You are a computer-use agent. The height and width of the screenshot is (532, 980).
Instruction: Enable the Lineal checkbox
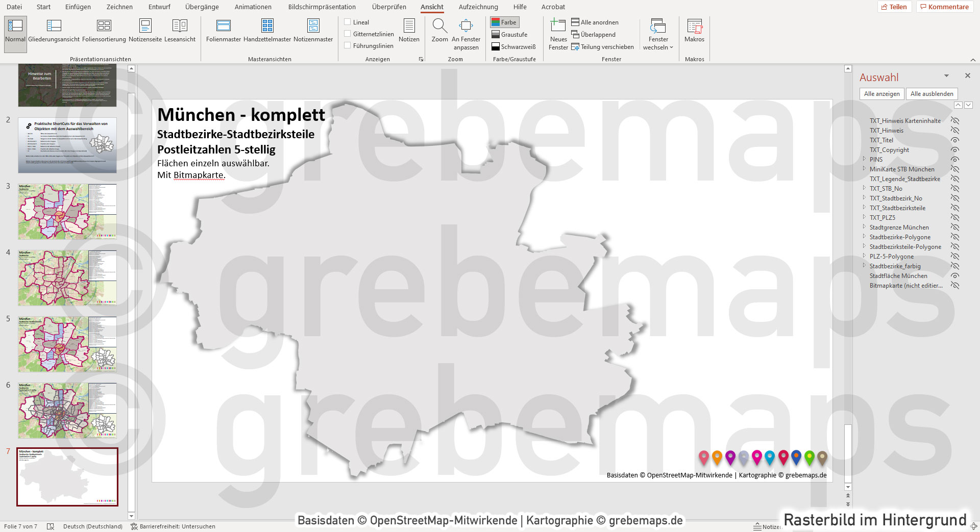[347, 22]
